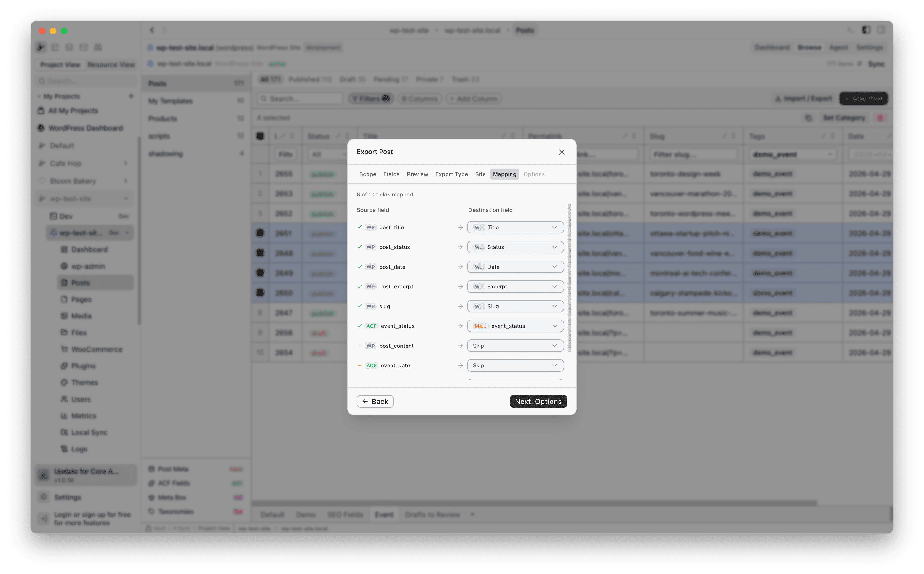The image size is (924, 574).
Task: Open the Site tab in export dialog
Action: (x=480, y=174)
